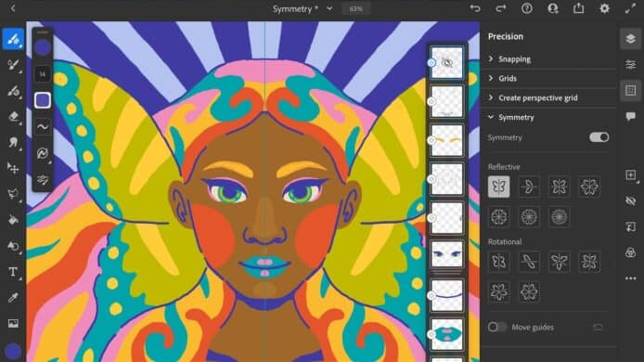Viewport: 644px width, 362px height.
Task: Open the Comments panel icon
Action: tap(630, 116)
